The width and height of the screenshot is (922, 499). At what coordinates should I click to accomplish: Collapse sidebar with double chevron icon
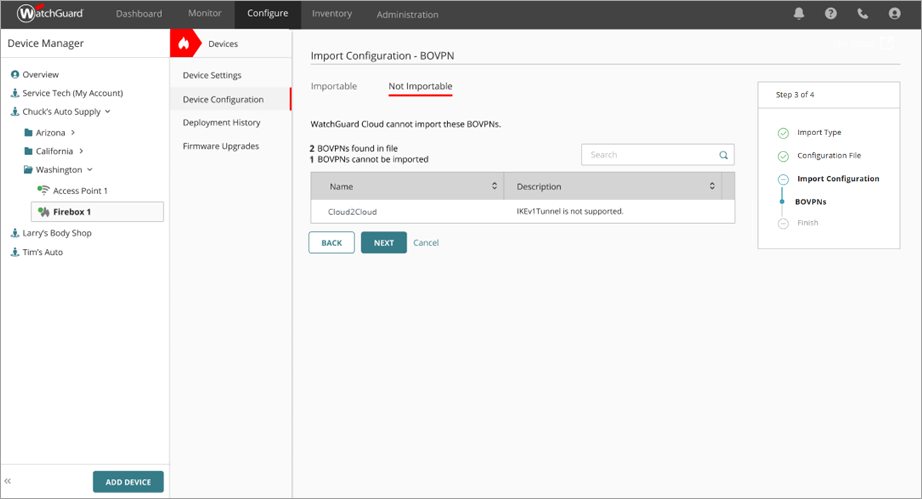point(8,481)
